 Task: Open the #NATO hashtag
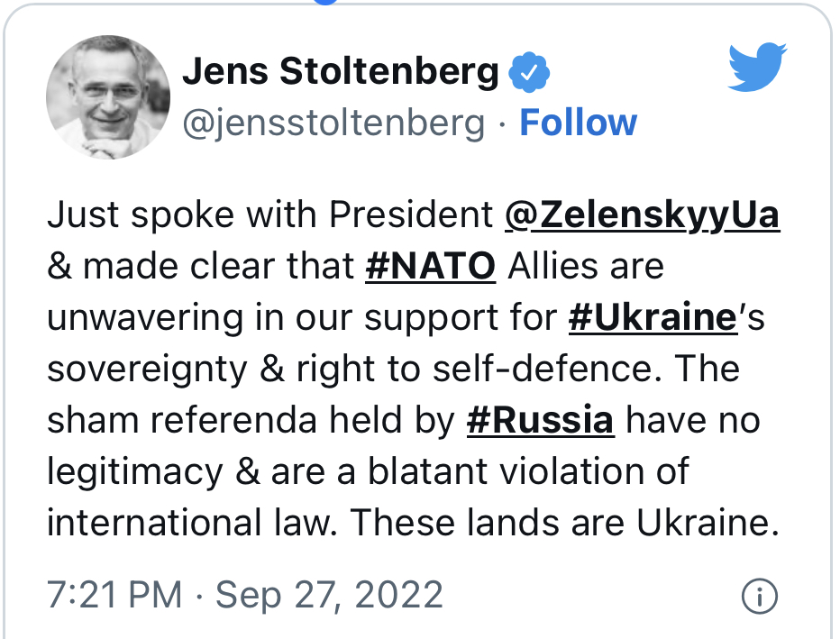point(430,266)
